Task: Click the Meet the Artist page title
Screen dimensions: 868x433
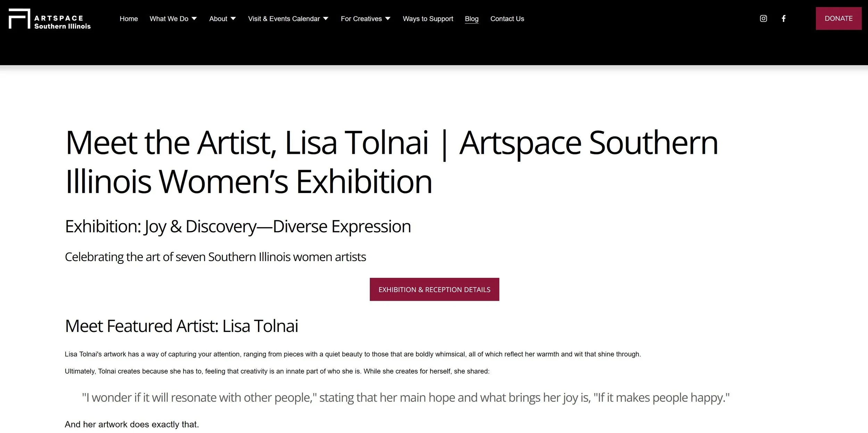Action: [x=391, y=162]
